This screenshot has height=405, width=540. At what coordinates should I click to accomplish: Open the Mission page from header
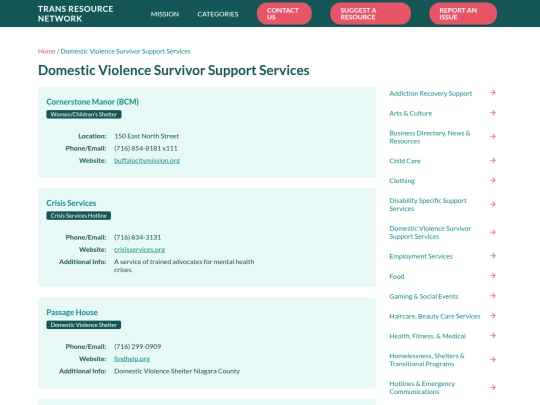pos(165,14)
